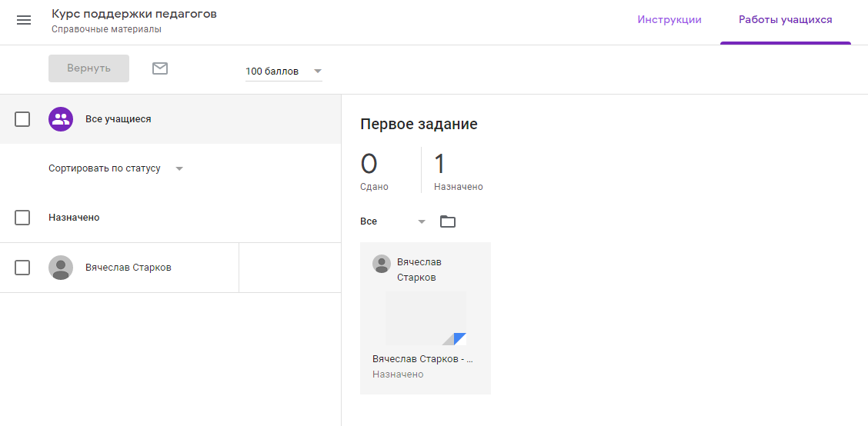Viewport: 868px width, 426px height.
Task: Click the avatar on Вячеслав Старков's submission card
Action: tap(382, 264)
